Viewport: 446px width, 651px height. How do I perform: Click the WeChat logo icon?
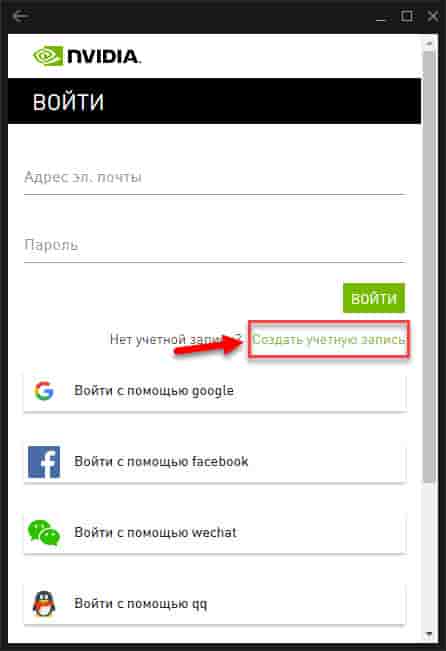(x=44, y=533)
